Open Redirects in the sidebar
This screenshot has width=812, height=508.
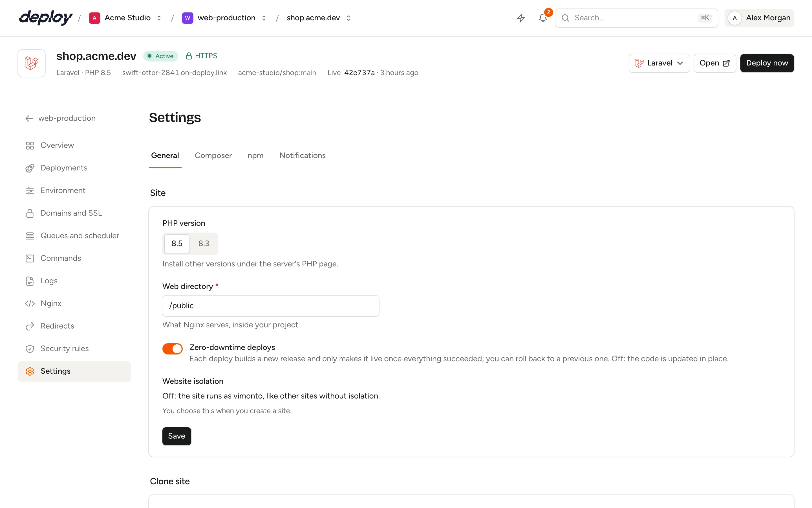click(x=74, y=326)
